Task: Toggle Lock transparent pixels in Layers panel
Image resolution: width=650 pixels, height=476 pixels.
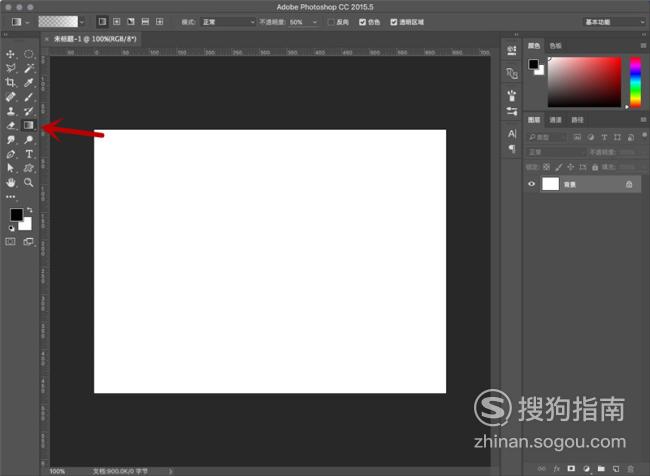Action: pos(546,167)
